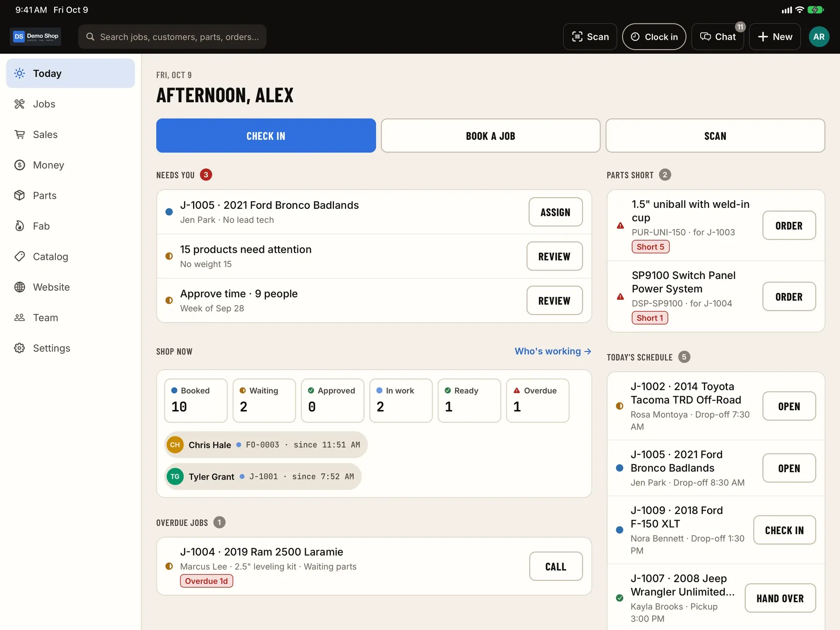Viewport: 840px width, 630px height.
Task: Tap BOOK A JOB button
Action: (x=491, y=136)
